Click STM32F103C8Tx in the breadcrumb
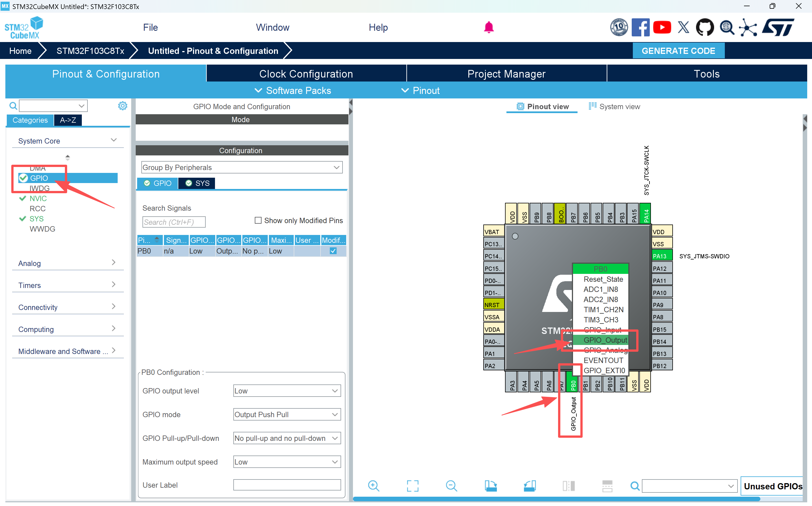812x506 pixels. point(90,51)
